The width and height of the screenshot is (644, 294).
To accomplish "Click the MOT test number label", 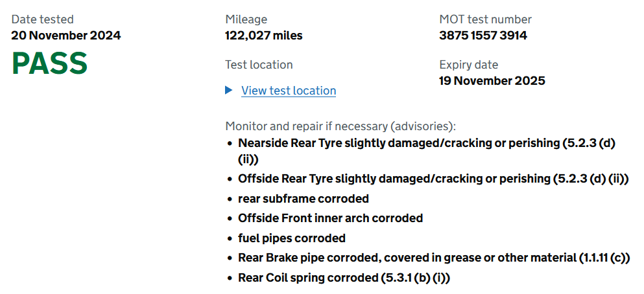I will (x=485, y=19).
